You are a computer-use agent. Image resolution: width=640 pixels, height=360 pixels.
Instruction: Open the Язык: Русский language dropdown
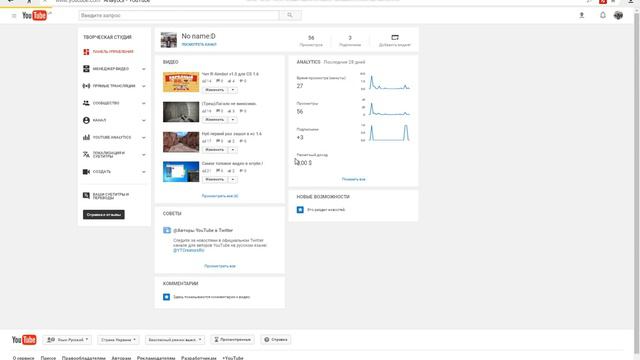pyautogui.click(x=67, y=340)
